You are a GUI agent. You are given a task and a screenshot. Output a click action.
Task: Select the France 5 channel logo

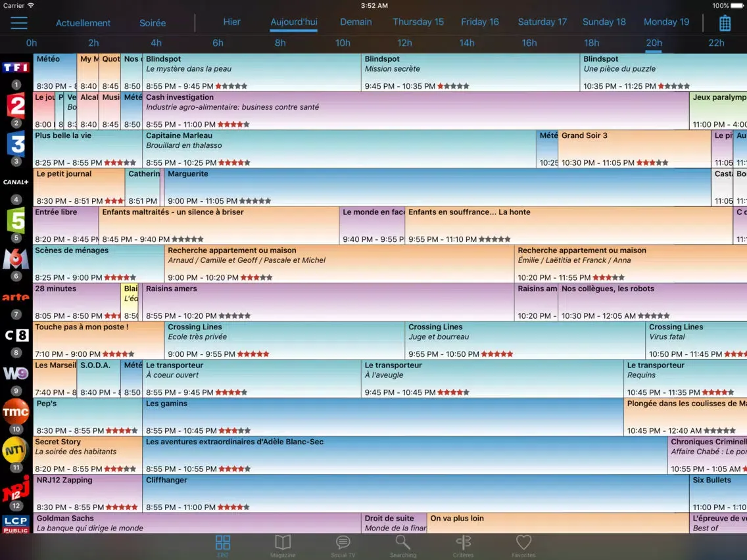tap(16, 220)
